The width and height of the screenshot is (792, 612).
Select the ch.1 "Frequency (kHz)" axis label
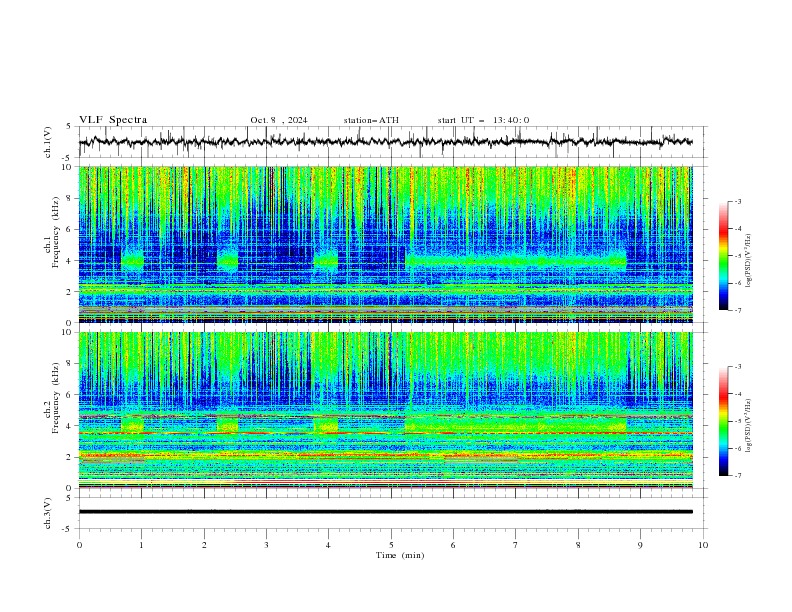tap(56, 233)
